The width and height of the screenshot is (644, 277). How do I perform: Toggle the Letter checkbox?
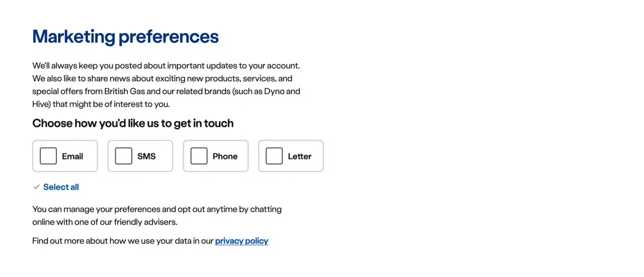(x=274, y=156)
